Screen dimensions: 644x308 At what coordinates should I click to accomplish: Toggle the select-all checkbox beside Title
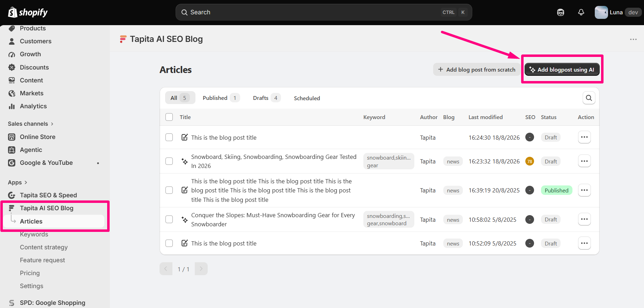pos(169,117)
